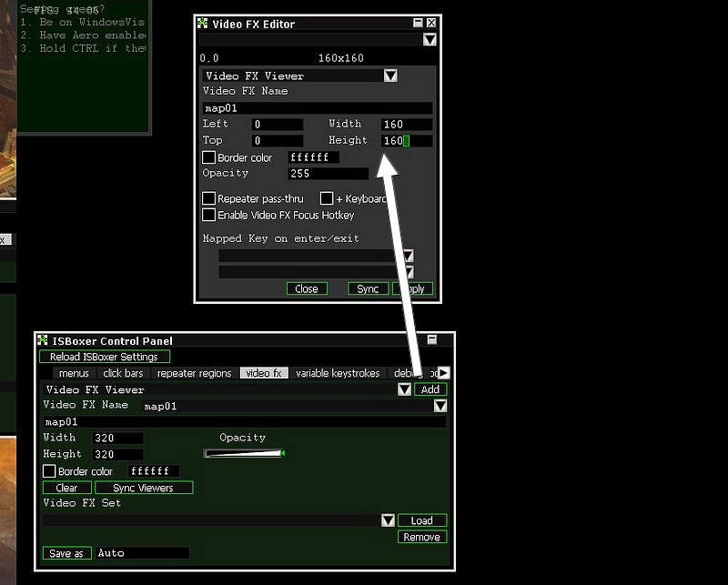Enable Border color checkbox in ISBoxer Control Panel
The height and width of the screenshot is (585, 728).
[49, 471]
